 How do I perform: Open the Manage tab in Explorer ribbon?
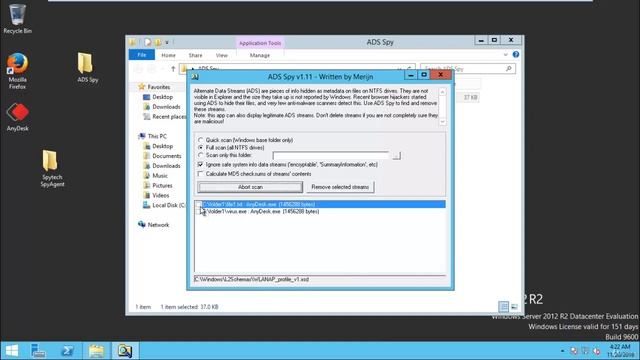coord(260,55)
